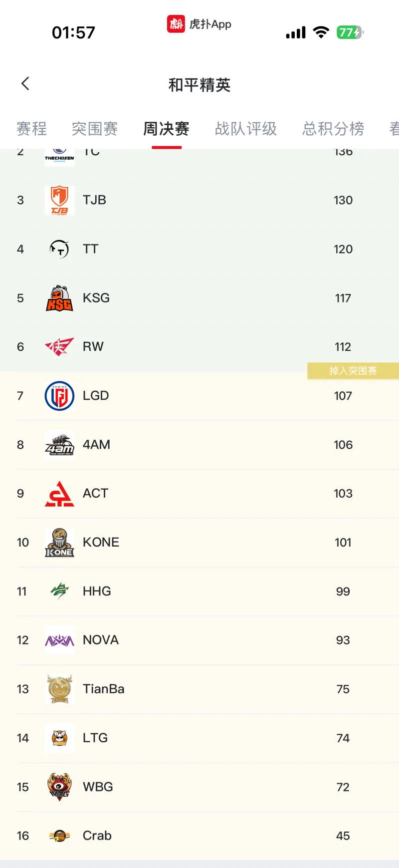Tap the Hupu App logo icon
Screen dimensions: 399x868
point(176,24)
